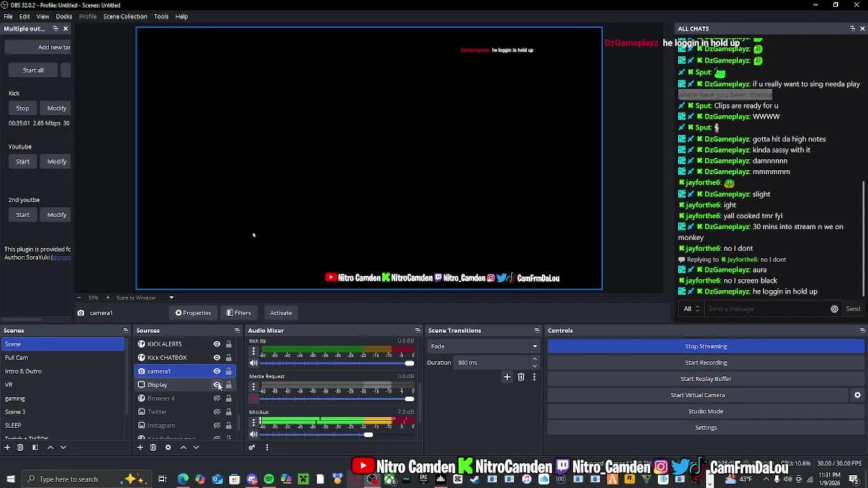Mute the Mic/Aux audio channel

[254, 434]
